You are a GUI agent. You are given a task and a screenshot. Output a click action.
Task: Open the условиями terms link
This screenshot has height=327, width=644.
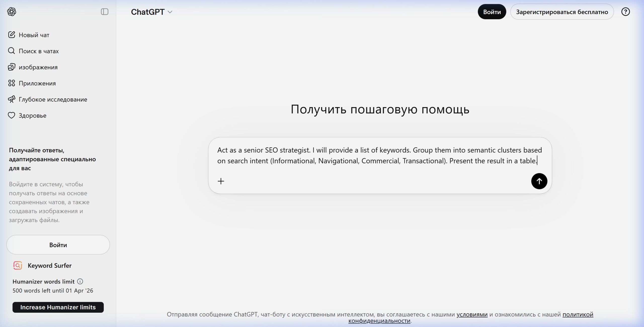[x=472, y=314]
